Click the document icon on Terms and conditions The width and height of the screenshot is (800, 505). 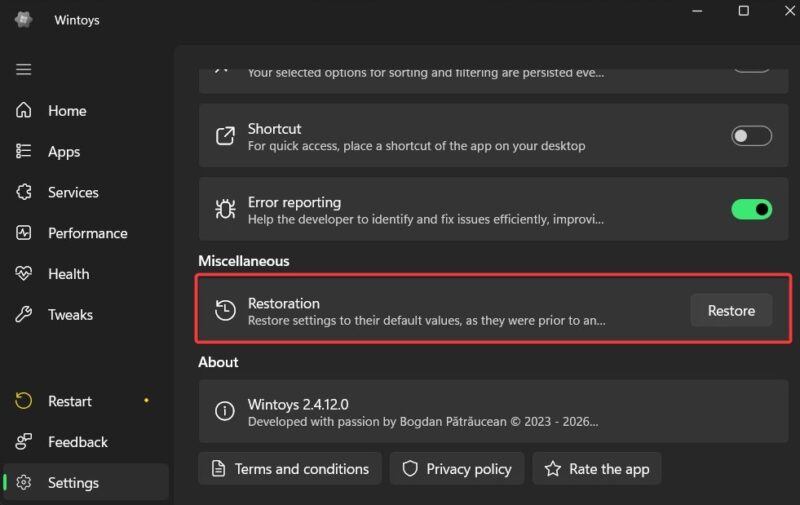click(x=218, y=468)
